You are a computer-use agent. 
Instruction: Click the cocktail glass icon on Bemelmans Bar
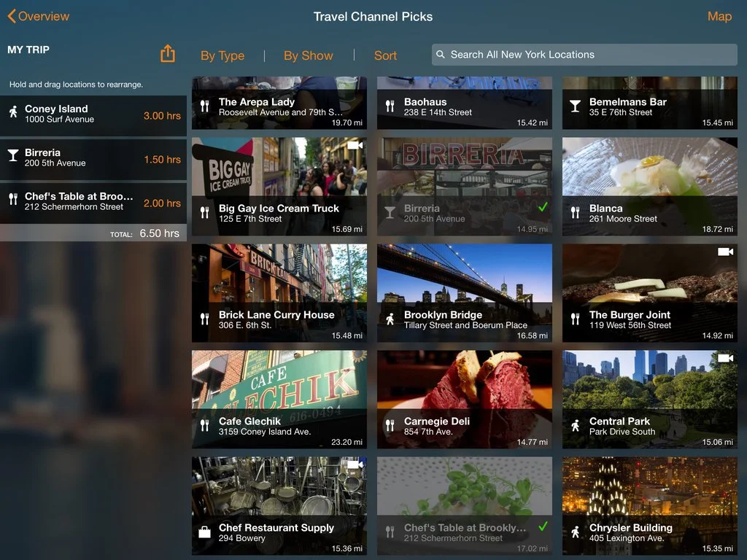click(x=576, y=106)
